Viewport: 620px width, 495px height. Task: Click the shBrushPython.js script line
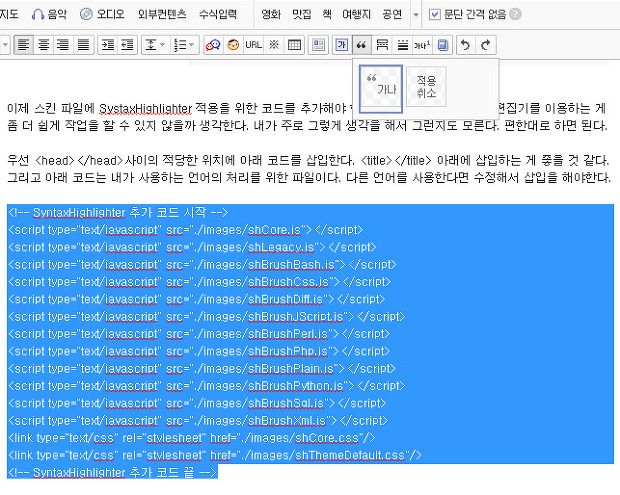coord(206,385)
